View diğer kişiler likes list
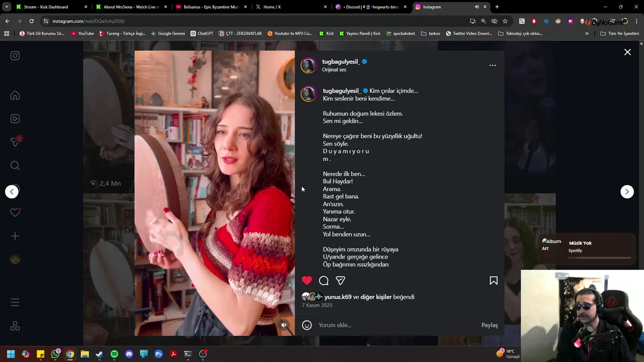 (x=376, y=297)
